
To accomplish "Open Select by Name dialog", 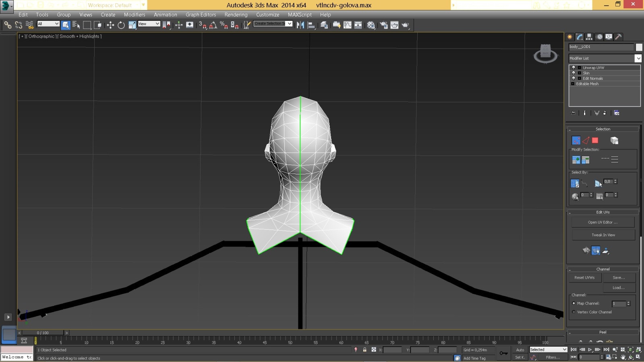I will 76,25.
